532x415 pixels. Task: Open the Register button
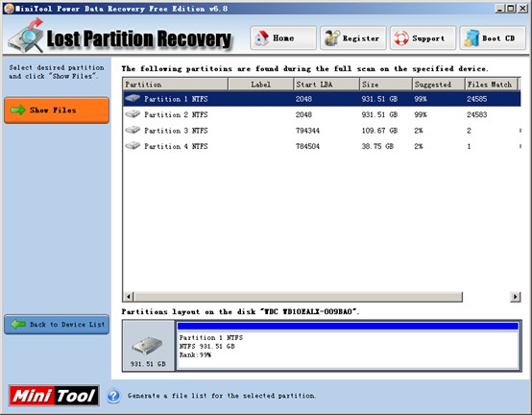(353, 38)
